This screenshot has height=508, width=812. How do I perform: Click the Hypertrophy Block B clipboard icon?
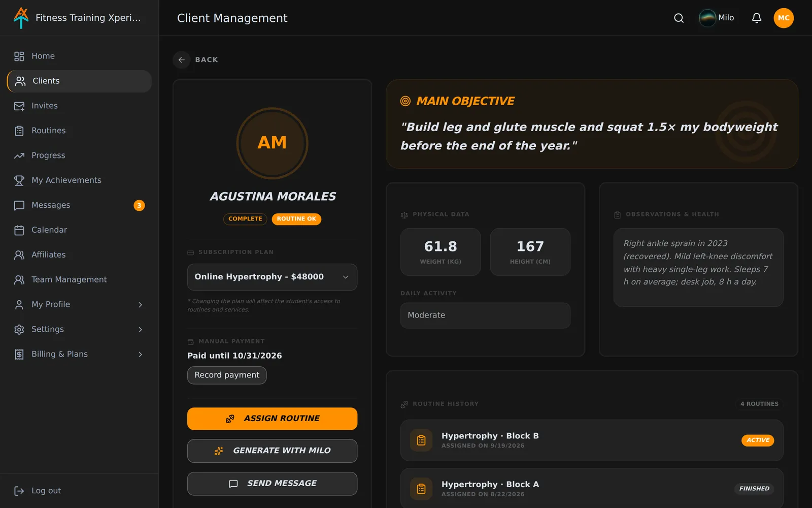(x=421, y=440)
